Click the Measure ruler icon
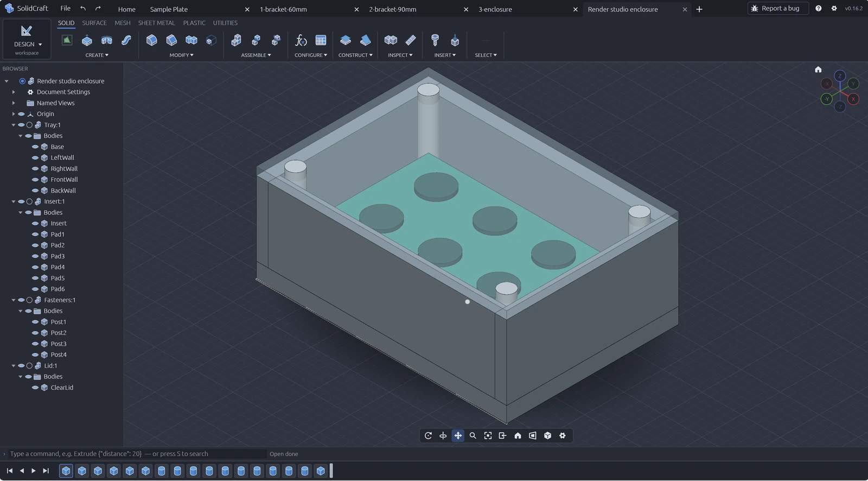The height and width of the screenshot is (481, 868). tap(411, 40)
